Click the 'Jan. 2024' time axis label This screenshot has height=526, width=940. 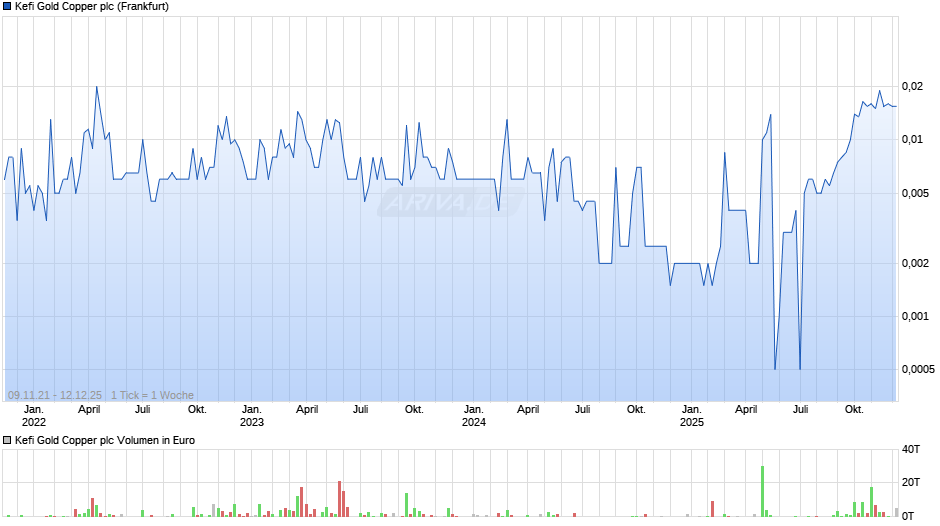[x=474, y=416]
